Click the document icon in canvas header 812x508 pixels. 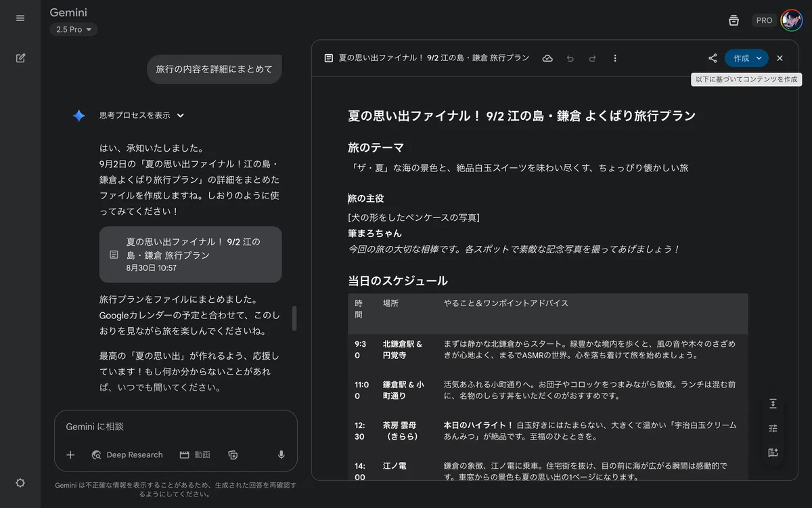click(x=329, y=58)
